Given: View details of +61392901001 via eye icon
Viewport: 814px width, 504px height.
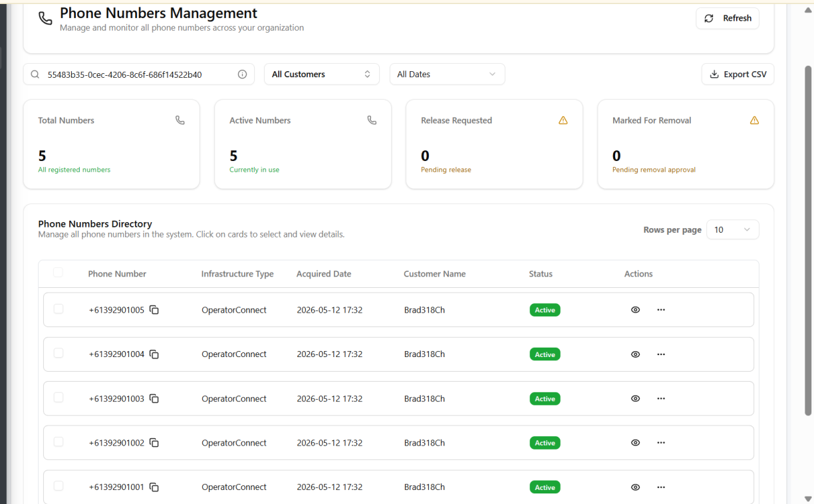Looking at the screenshot, I should (x=635, y=487).
